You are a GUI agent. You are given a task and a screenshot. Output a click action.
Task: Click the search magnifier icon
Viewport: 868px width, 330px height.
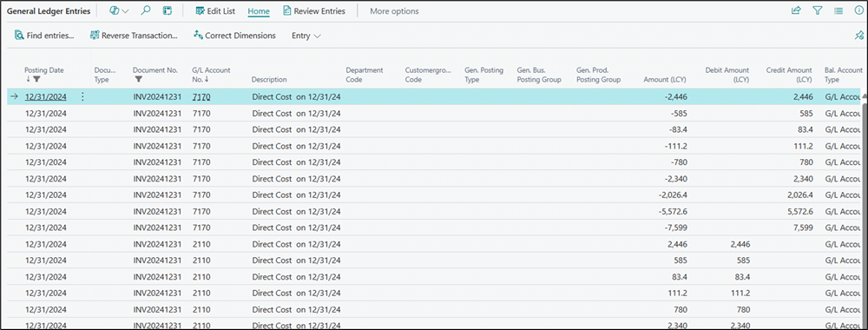146,10
